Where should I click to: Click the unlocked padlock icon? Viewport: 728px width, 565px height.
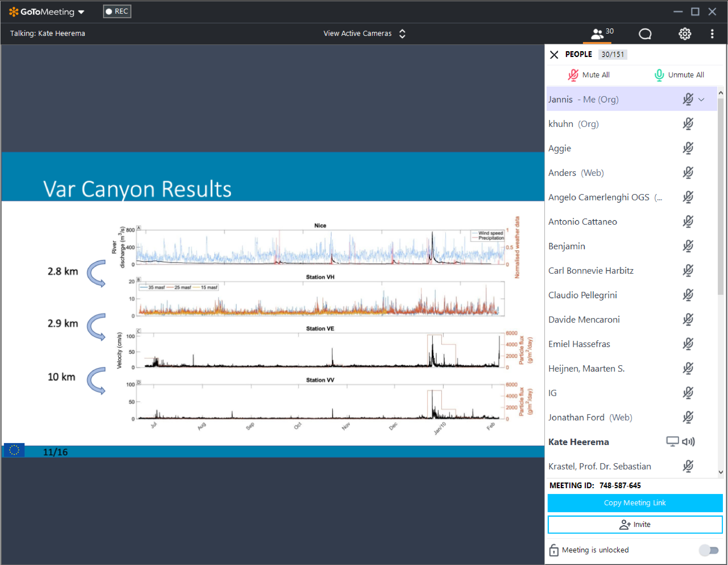pyautogui.click(x=553, y=550)
